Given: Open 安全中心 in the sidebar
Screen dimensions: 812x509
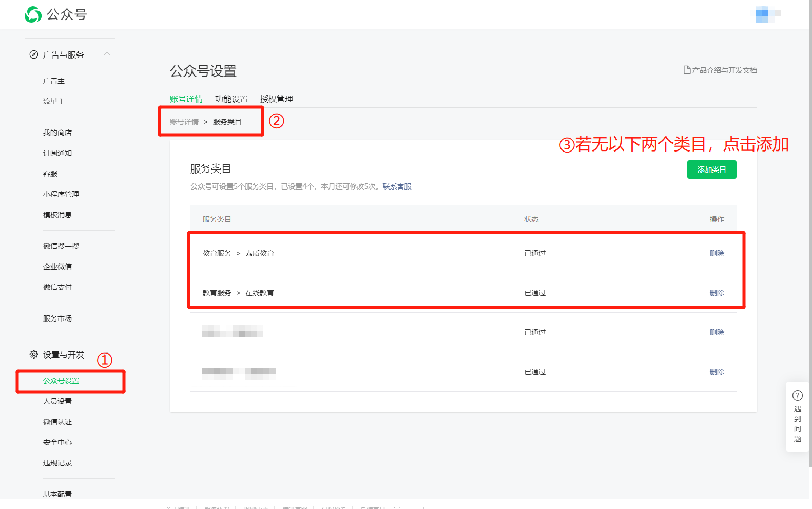Looking at the screenshot, I should tap(57, 442).
